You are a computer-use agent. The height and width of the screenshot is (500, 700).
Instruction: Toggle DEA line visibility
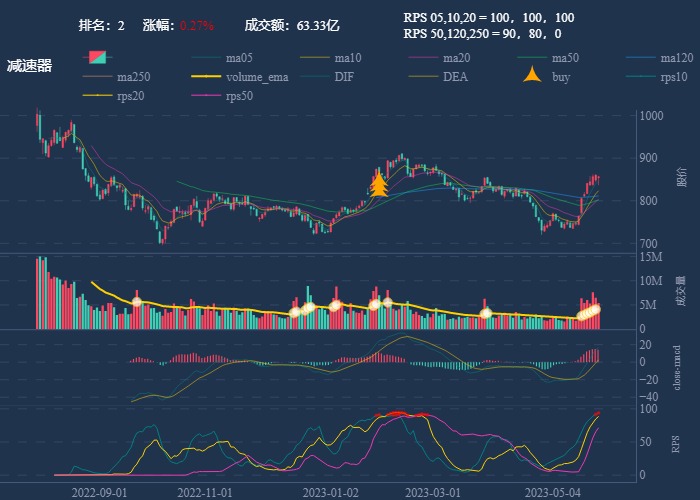pos(455,77)
